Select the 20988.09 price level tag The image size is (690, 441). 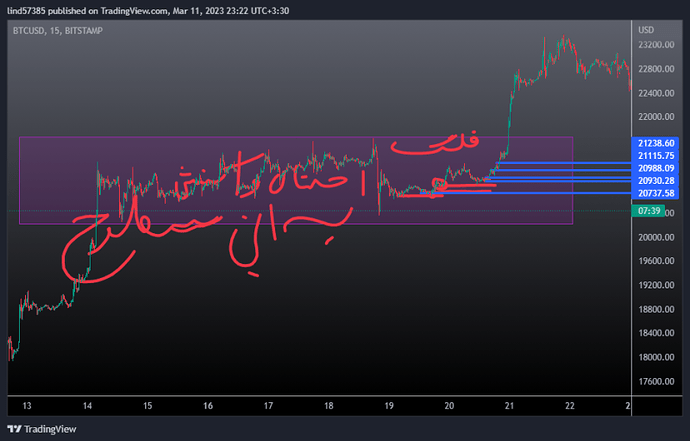pos(658,168)
